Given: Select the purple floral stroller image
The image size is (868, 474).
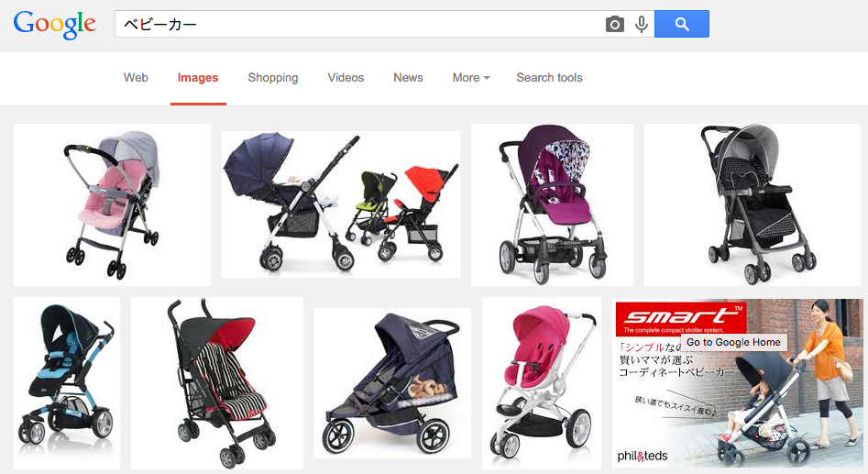Looking at the screenshot, I should [x=552, y=204].
